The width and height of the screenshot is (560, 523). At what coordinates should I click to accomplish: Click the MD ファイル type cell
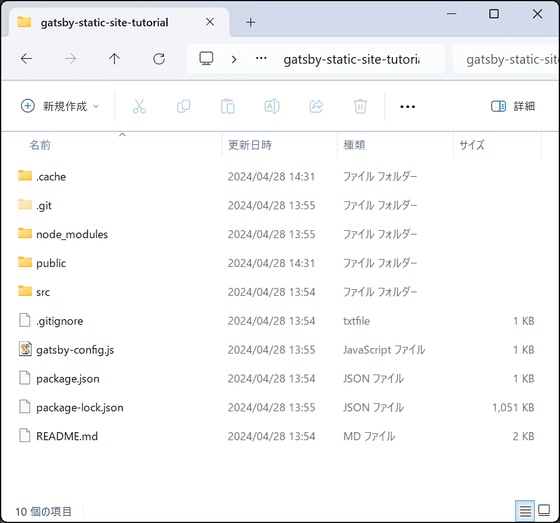coord(369,436)
